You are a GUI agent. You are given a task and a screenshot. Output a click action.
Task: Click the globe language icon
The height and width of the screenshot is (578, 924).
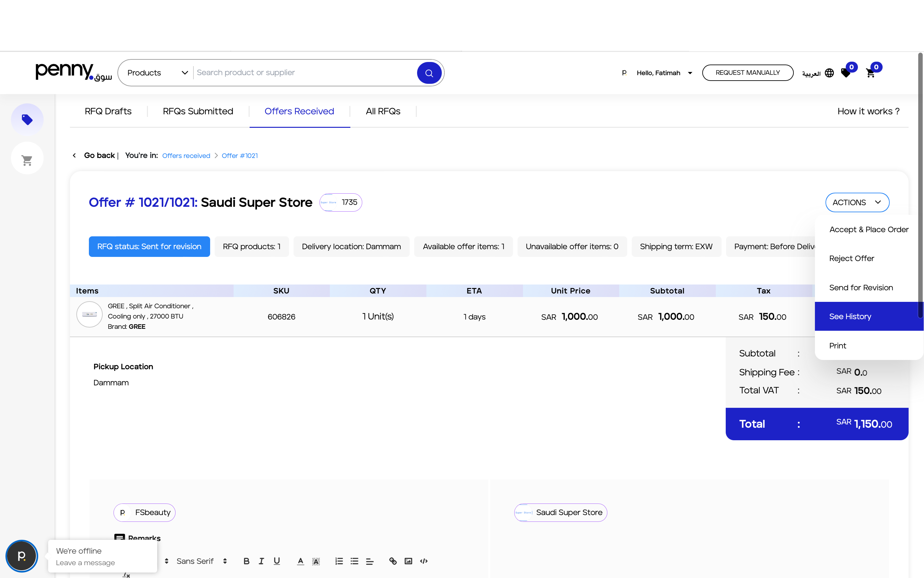[829, 73]
